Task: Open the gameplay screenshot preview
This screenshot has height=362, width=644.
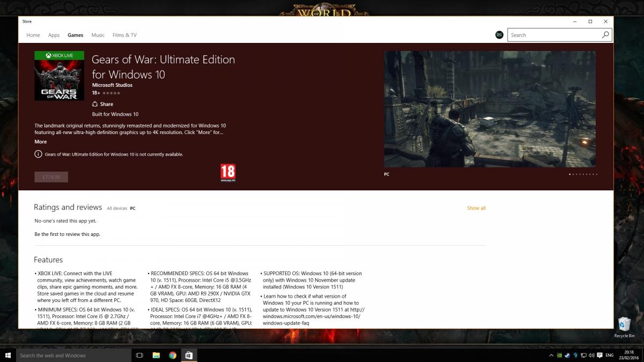Action: tap(489, 109)
